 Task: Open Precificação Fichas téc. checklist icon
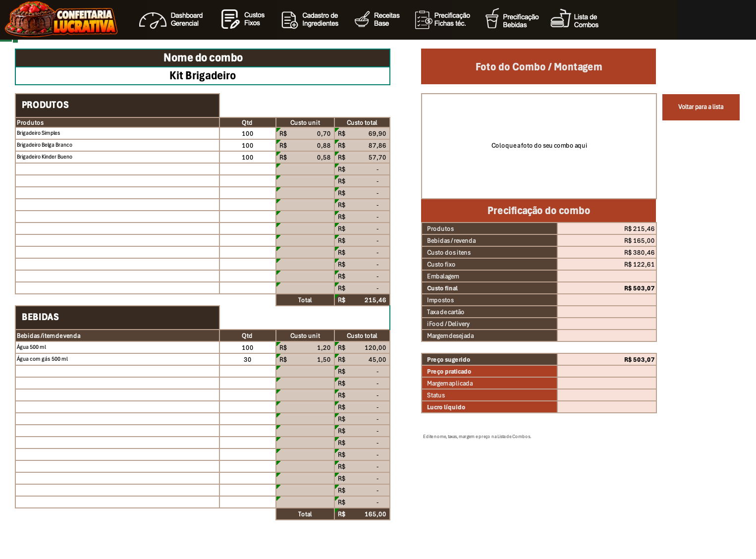423,20
